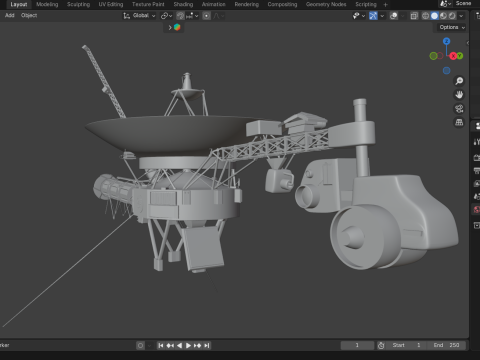Open proportional editing falloff dropdown
The width and height of the screenshot is (480, 360).
(218, 16)
